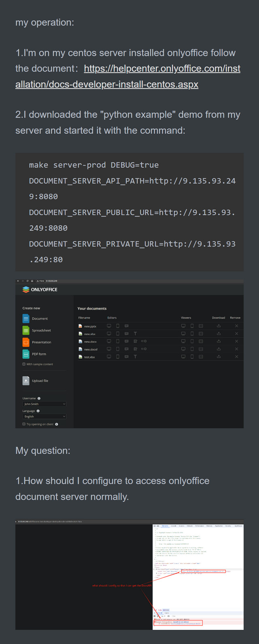Enable the With sample content checkbox
This screenshot has width=259, height=644.
(24, 364)
